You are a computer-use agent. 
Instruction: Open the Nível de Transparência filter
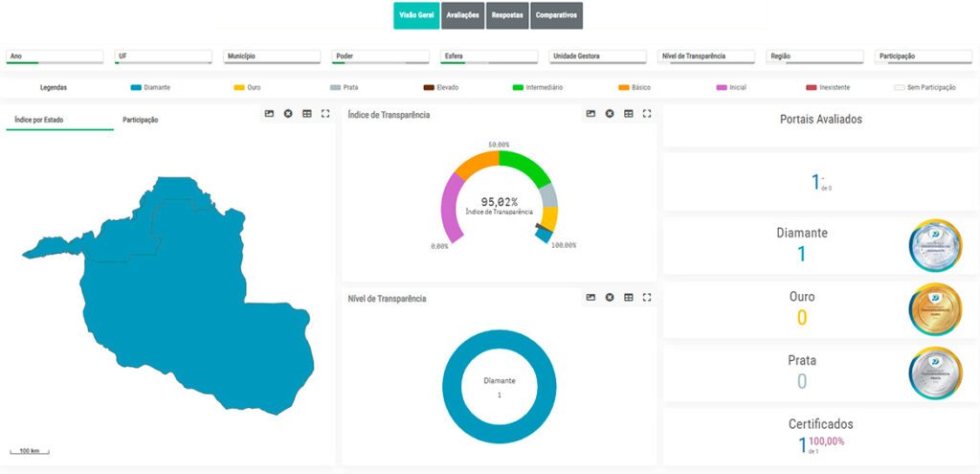point(706,56)
